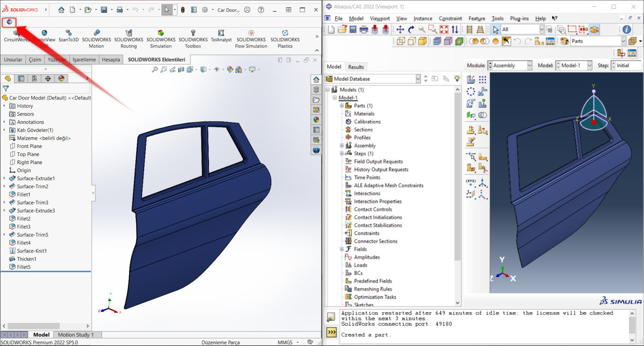Viewport: 644px width, 346px height.
Task: Open the Color Code palette in Abaqus
Action: tap(564, 41)
